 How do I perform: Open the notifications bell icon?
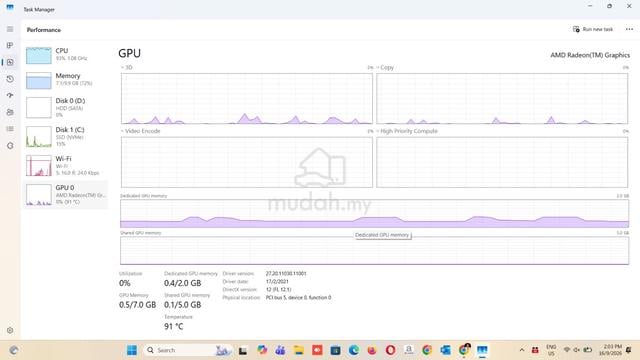pos(629,350)
